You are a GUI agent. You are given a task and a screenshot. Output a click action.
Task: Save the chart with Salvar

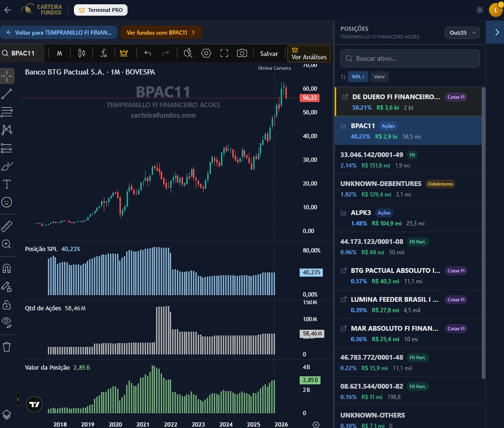(269, 54)
